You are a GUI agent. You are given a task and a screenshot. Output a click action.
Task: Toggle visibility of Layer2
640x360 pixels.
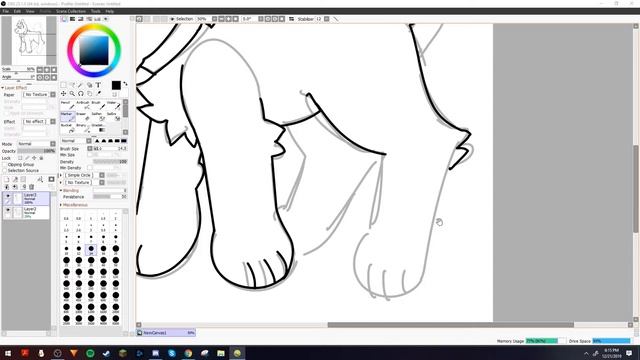tap(8, 210)
